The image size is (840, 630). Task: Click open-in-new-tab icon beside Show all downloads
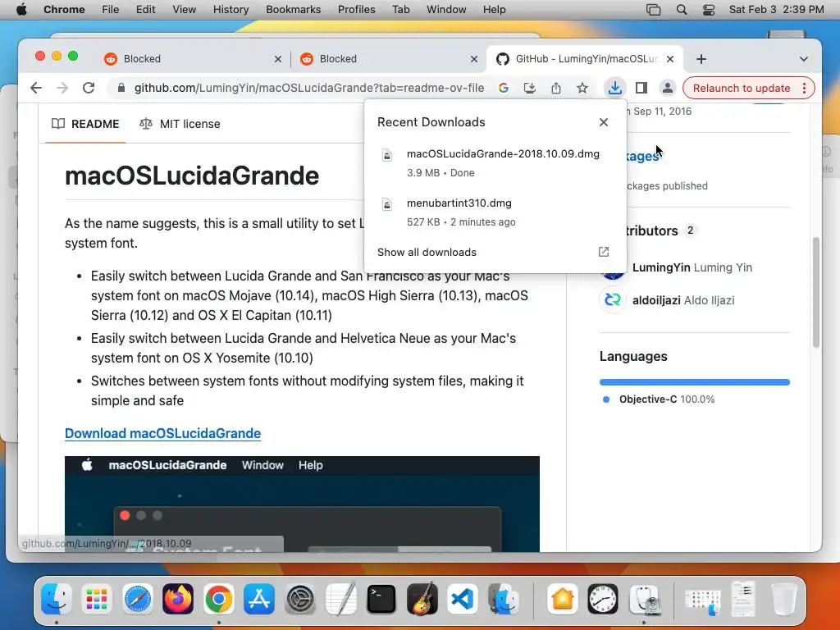coord(604,252)
